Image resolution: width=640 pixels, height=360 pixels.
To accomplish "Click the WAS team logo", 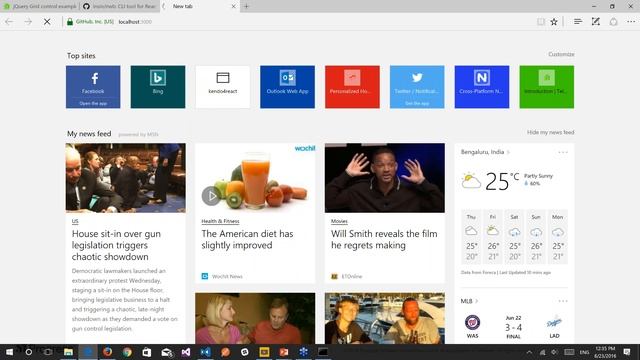I will pos(472,322).
